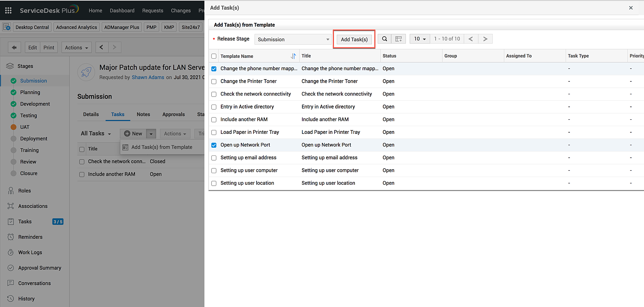Open Tasks in the sidebar
The width and height of the screenshot is (644, 307).
click(25, 221)
